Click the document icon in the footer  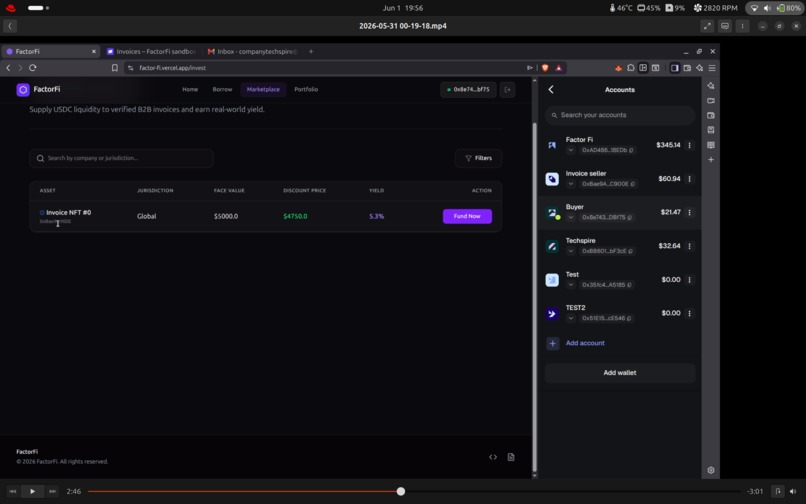point(511,457)
